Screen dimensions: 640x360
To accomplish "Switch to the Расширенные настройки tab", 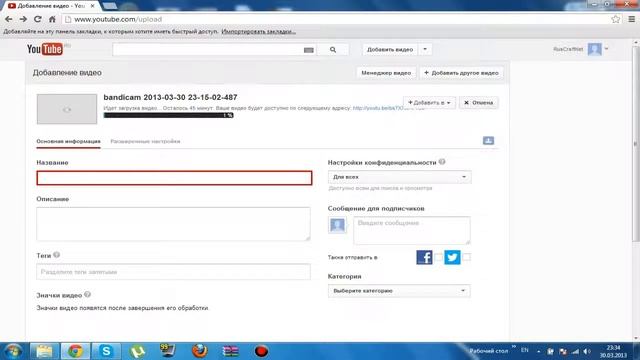I will point(145,141).
